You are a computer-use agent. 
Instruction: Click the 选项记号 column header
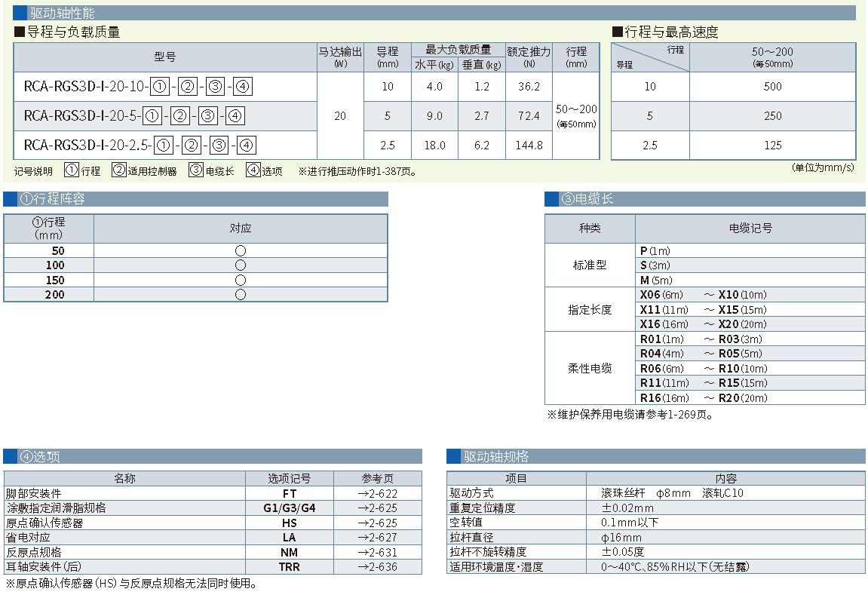coord(290,478)
